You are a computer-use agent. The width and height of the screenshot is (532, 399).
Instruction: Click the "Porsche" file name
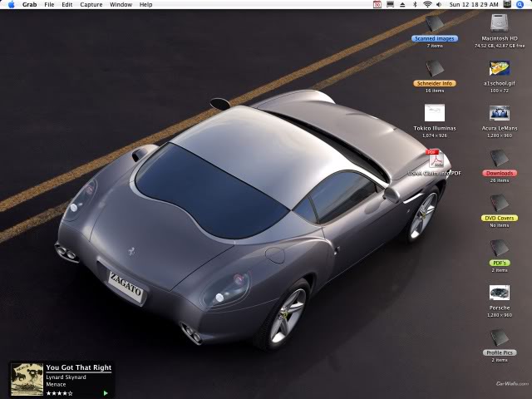(500, 308)
